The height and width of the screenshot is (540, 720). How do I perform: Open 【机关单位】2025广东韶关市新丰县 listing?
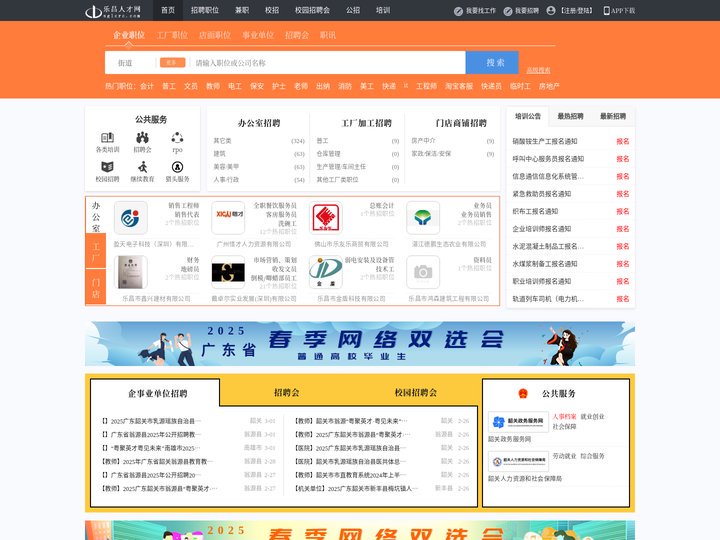pyautogui.click(x=356, y=489)
